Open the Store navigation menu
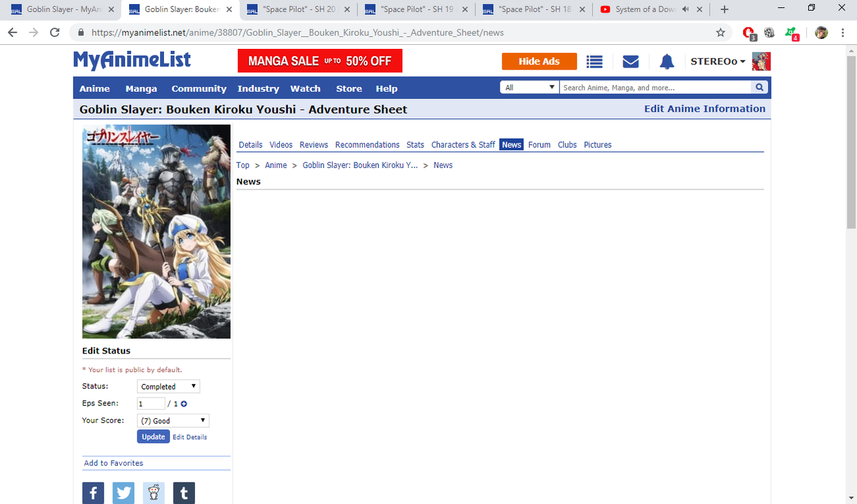This screenshot has width=857, height=504. 349,88
